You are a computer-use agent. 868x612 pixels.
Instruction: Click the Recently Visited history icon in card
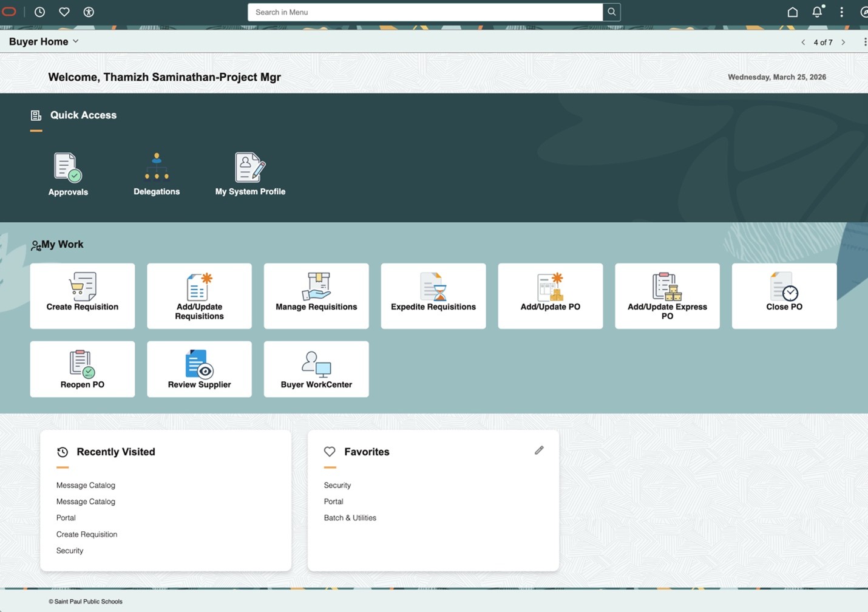tap(63, 452)
